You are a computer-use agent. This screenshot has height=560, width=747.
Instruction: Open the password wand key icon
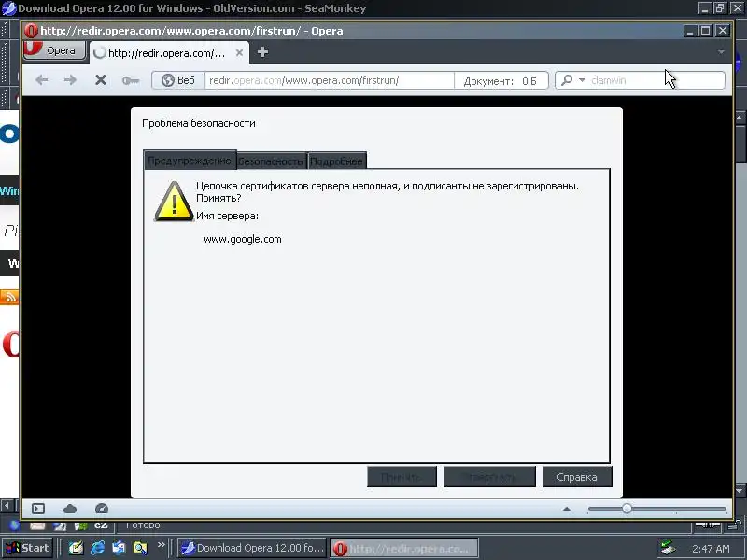[x=130, y=80]
